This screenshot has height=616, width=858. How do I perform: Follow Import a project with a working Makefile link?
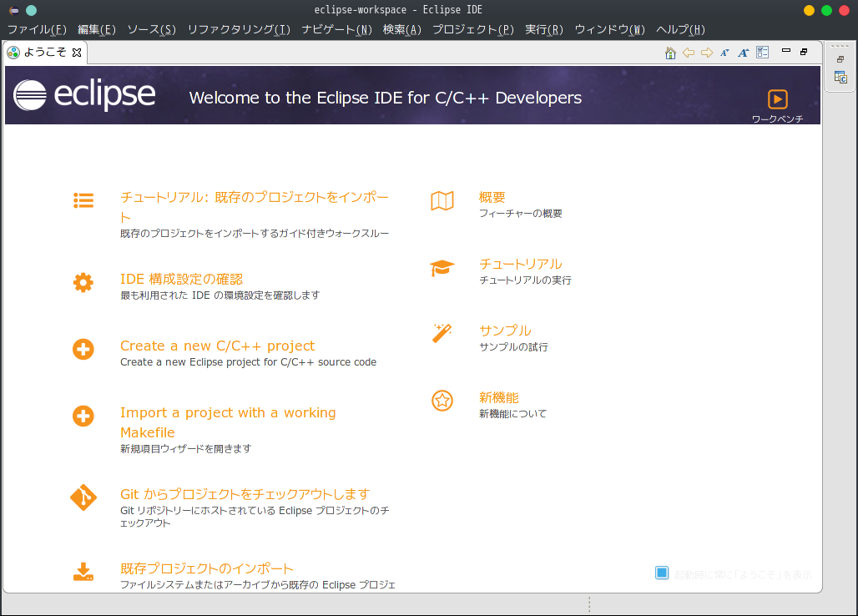point(228,422)
